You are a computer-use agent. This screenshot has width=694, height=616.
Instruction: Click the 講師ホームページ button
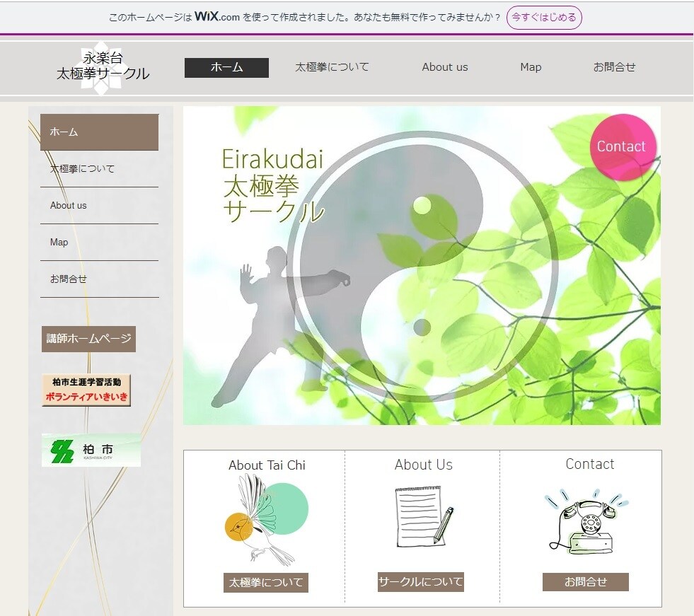pos(88,339)
